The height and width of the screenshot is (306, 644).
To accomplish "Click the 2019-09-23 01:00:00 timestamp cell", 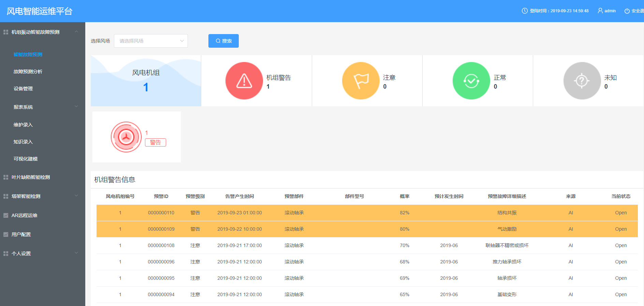I will click(x=239, y=213).
